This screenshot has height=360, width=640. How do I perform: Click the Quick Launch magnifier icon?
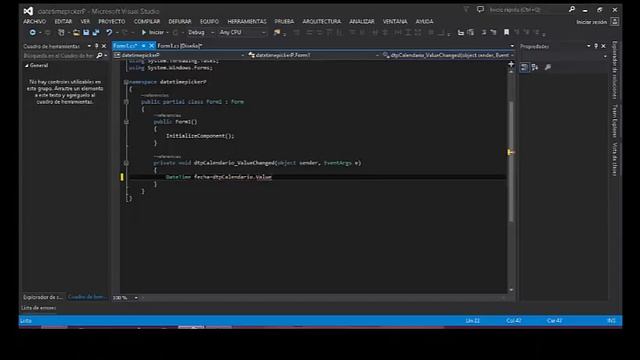[572, 9]
